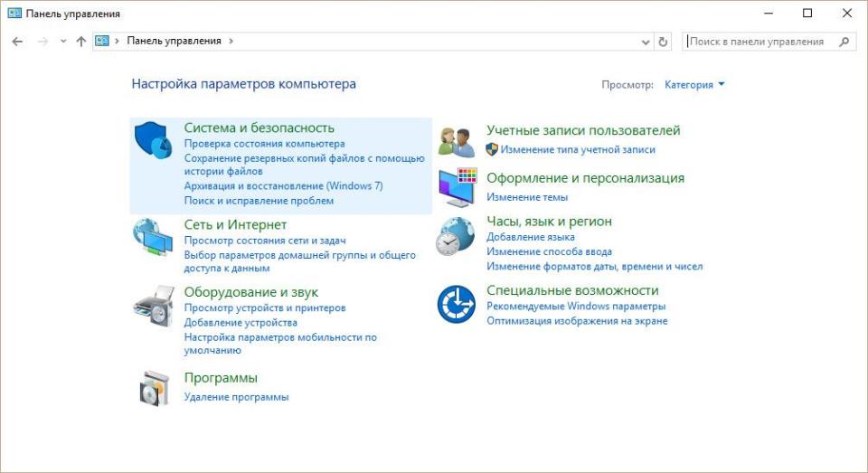The width and height of the screenshot is (868, 473).
Task: Click the System and Security shield icon
Action: (153, 140)
